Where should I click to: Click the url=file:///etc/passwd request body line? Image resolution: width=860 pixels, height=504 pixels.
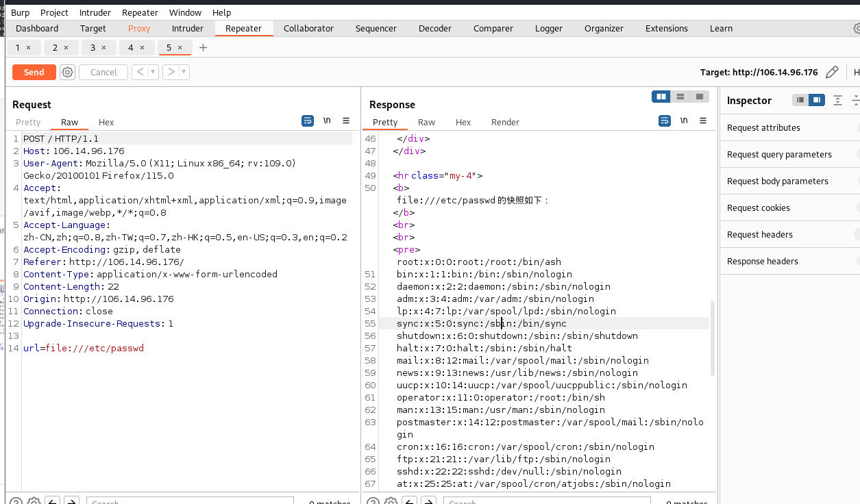click(84, 348)
